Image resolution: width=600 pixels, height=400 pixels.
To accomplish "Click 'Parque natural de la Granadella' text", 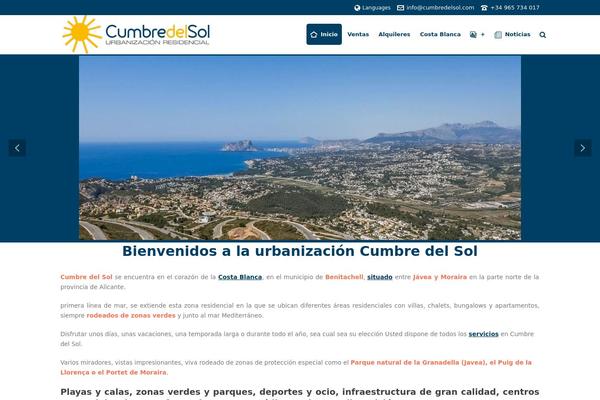I will click(x=417, y=362).
